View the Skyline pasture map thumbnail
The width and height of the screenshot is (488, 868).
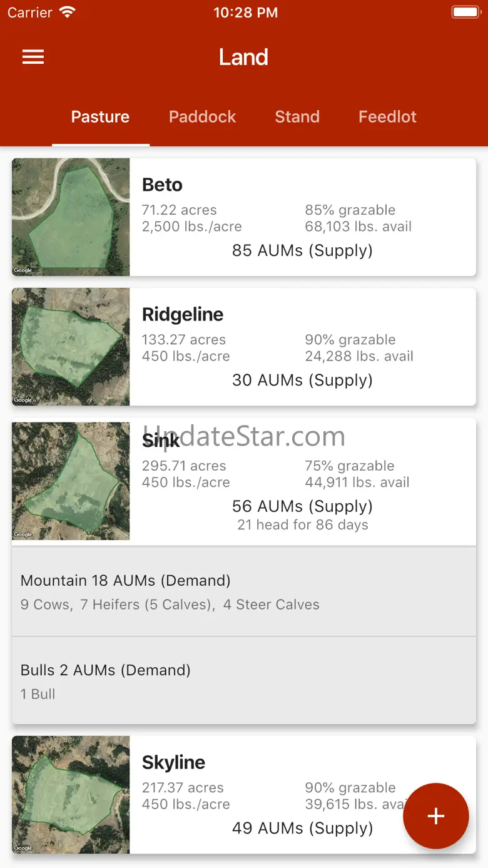pos(71,795)
